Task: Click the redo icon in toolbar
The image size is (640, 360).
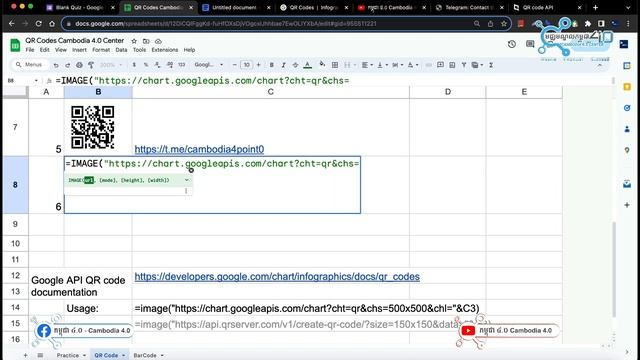Action: coord(68,65)
